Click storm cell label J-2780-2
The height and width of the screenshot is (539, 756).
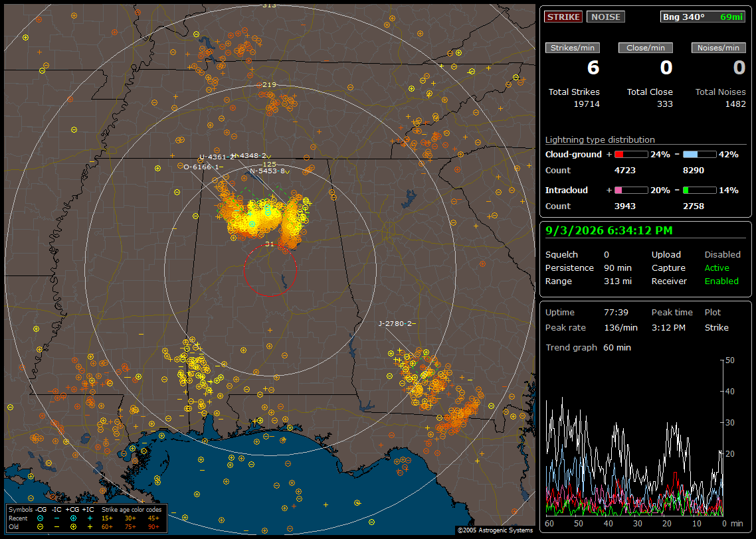pos(395,324)
